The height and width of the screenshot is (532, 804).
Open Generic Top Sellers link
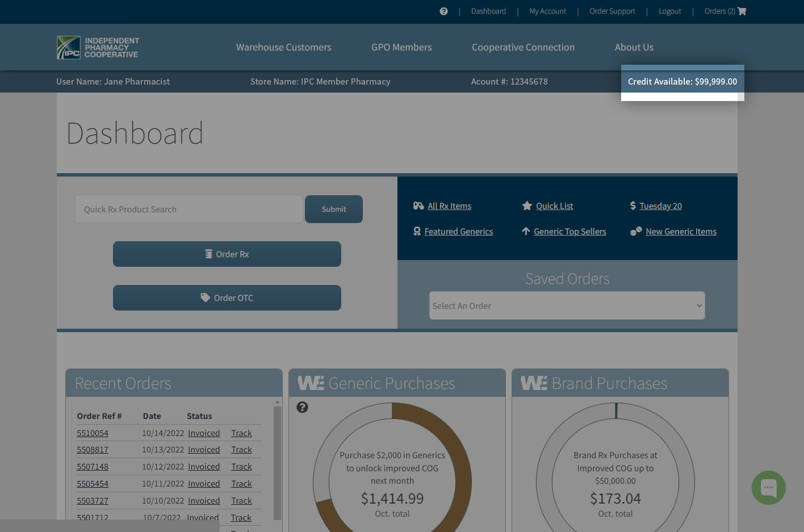pyautogui.click(x=570, y=232)
